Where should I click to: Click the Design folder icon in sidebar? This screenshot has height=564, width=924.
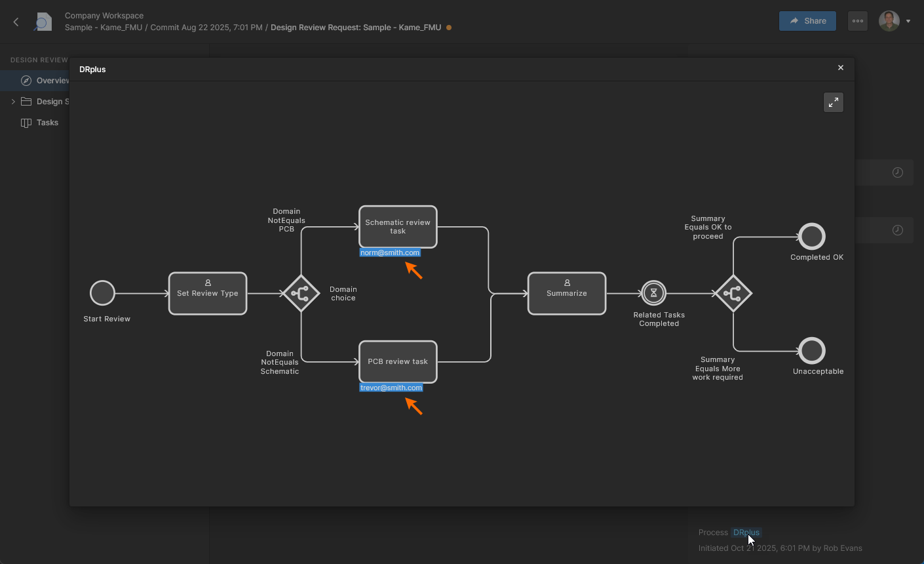[26, 102]
